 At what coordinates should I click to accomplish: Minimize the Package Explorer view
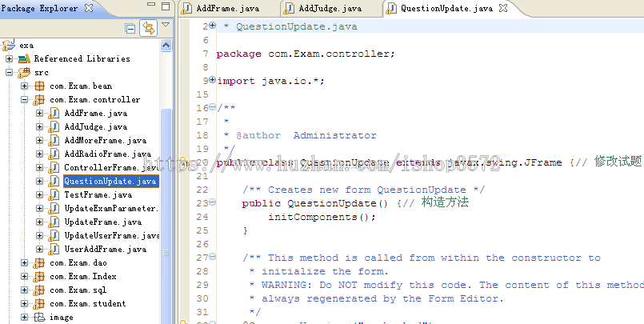point(151,4)
